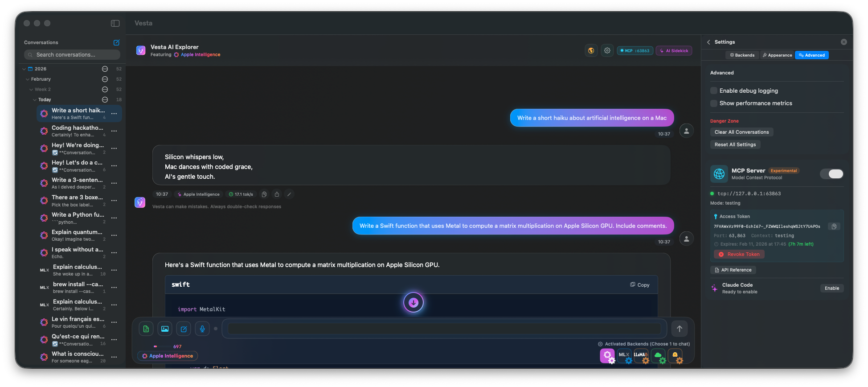
Task: Click the Revoke Token button
Action: coord(739,255)
